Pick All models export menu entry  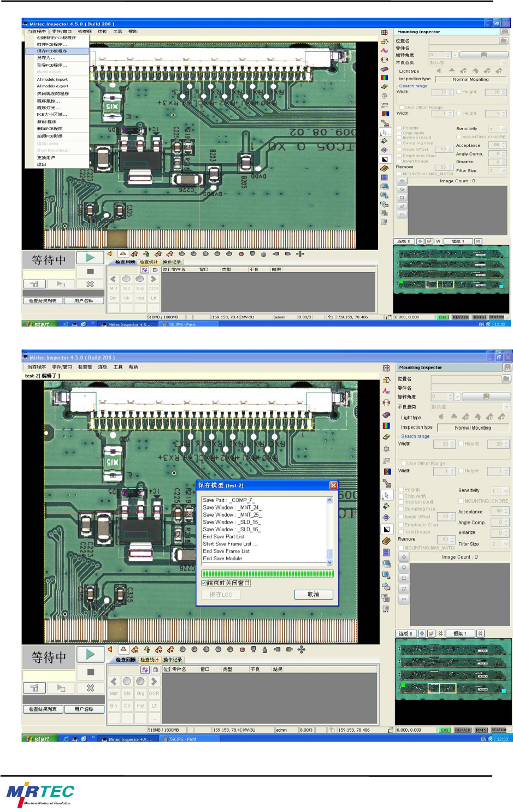coord(57,86)
